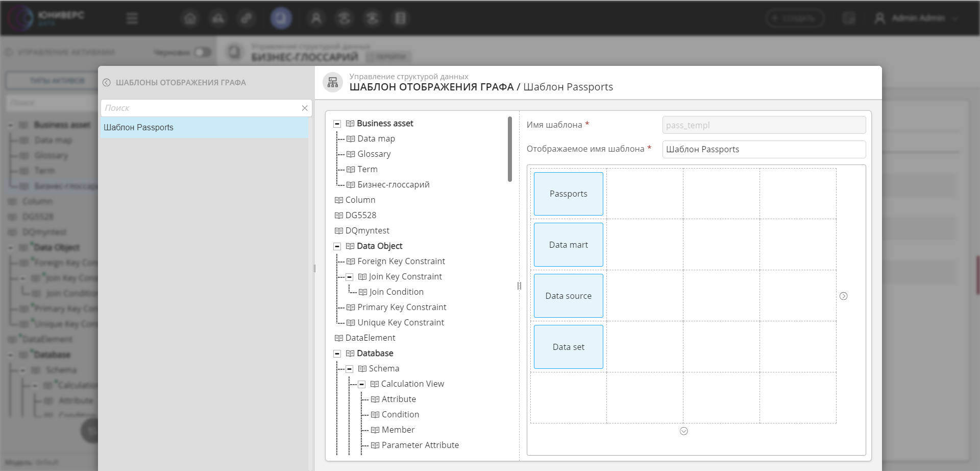Click the book icon beside DataElement
This screenshot has width=980, height=471.
click(338, 338)
